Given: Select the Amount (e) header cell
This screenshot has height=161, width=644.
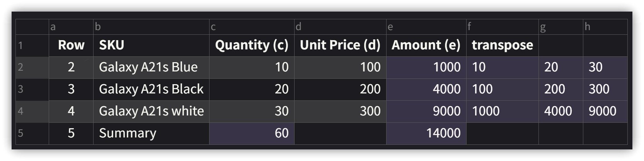Looking at the screenshot, I should 426,46.
